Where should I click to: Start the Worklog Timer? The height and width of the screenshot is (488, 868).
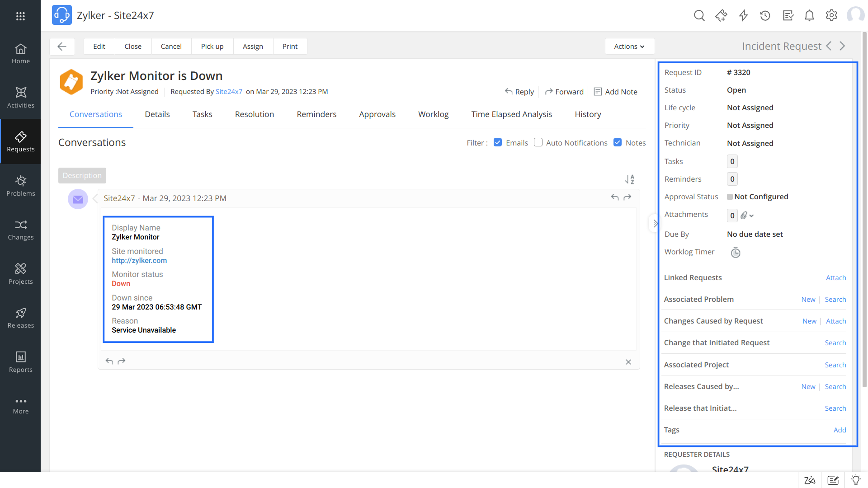click(x=736, y=253)
